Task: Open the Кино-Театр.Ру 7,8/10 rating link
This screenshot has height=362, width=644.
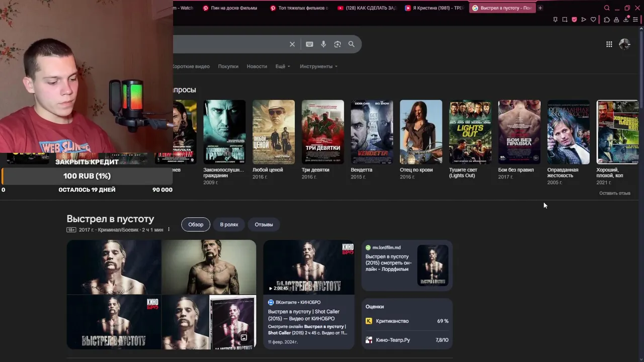Action: click(x=407, y=340)
